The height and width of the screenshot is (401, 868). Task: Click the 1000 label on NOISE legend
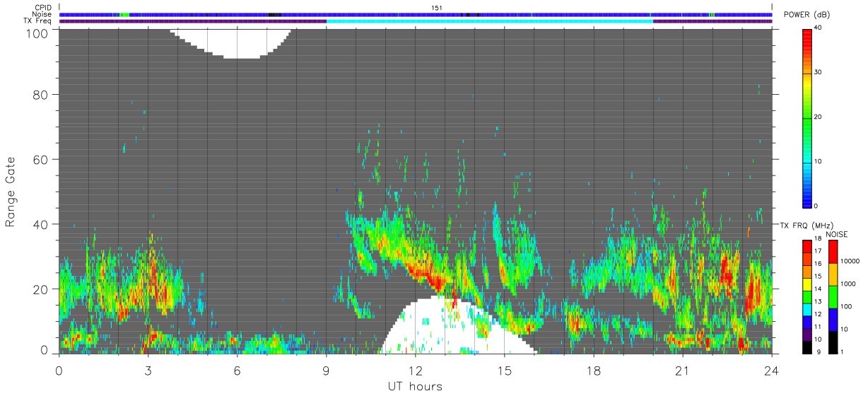click(850, 284)
